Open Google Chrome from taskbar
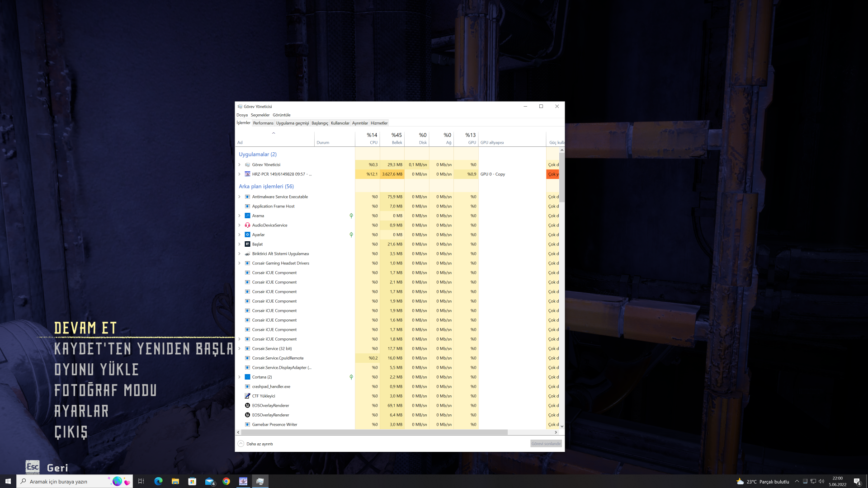Image resolution: width=868 pixels, height=488 pixels. (226, 481)
